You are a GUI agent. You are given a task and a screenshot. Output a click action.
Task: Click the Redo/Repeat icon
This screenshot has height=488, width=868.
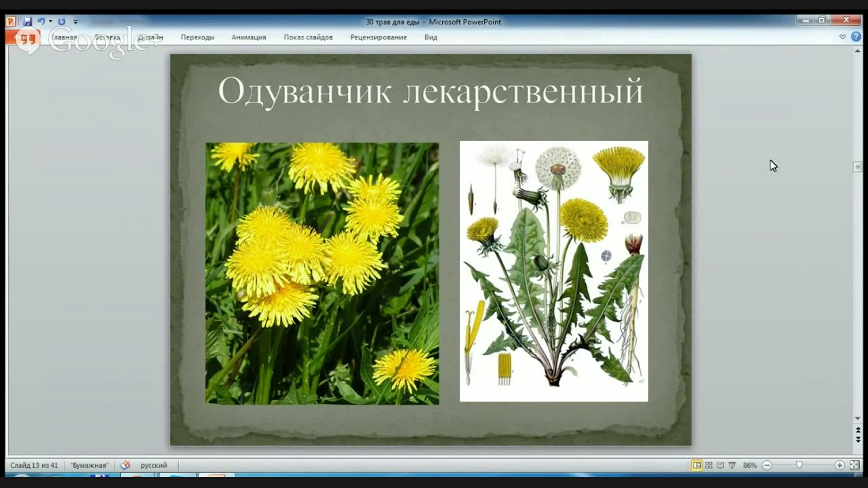[62, 22]
